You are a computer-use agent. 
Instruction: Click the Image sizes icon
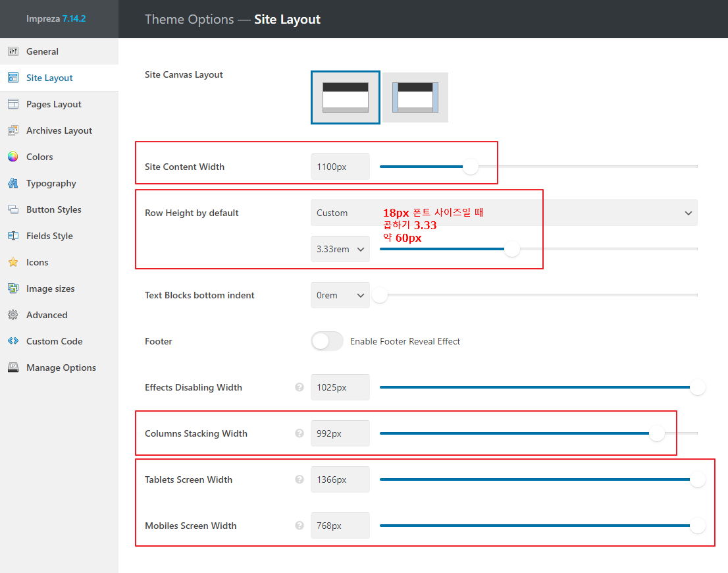click(13, 288)
